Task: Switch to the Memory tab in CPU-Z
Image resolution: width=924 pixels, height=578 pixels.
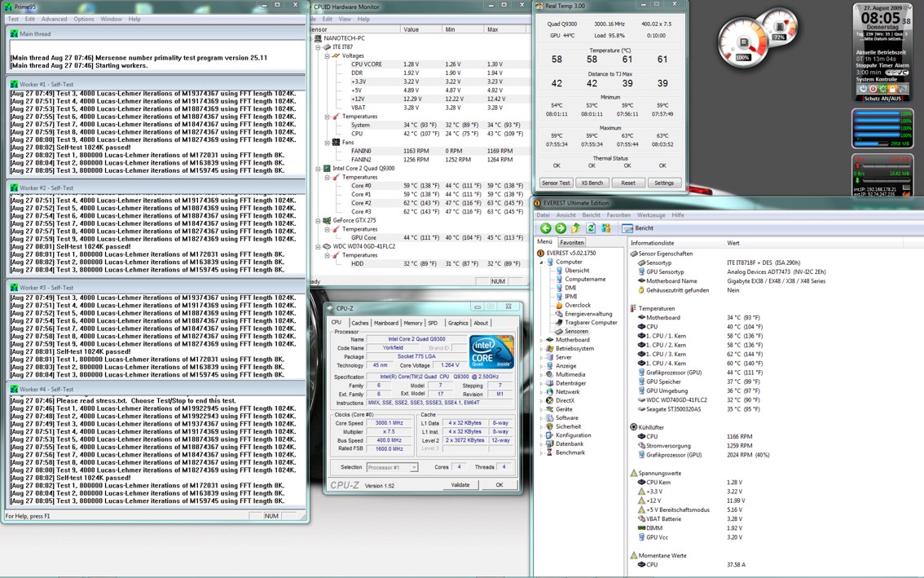Action: (412, 323)
